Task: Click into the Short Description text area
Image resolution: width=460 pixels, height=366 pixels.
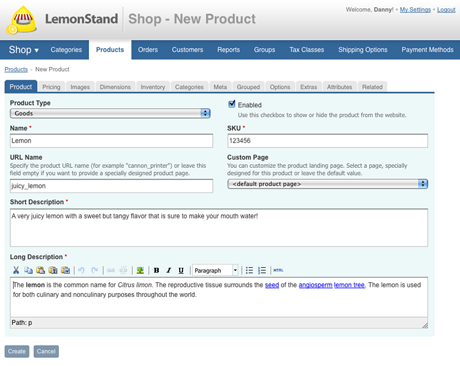Action: [219, 228]
